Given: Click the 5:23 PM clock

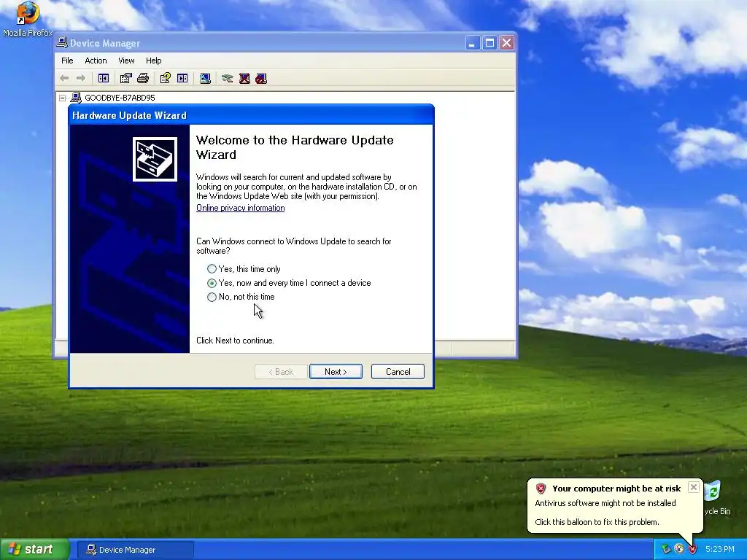Looking at the screenshot, I should [x=720, y=549].
